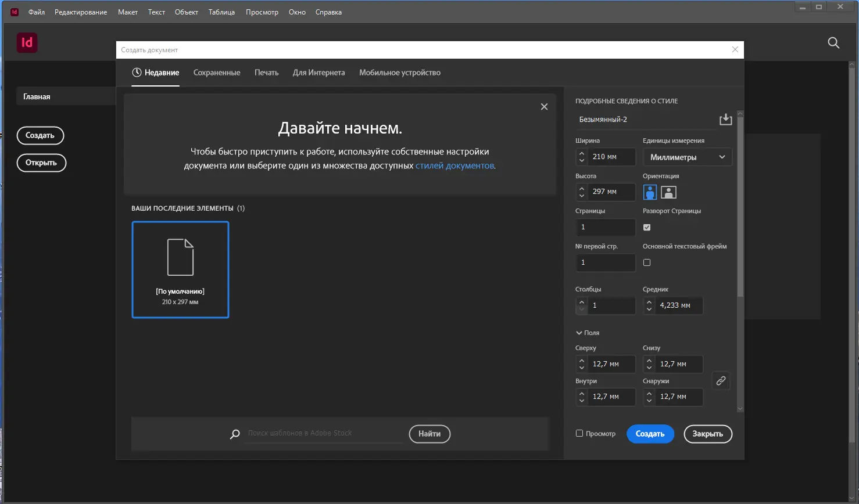The width and height of the screenshot is (859, 504).
Task: Increase the Средник value with up arrow
Action: click(x=649, y=302)
